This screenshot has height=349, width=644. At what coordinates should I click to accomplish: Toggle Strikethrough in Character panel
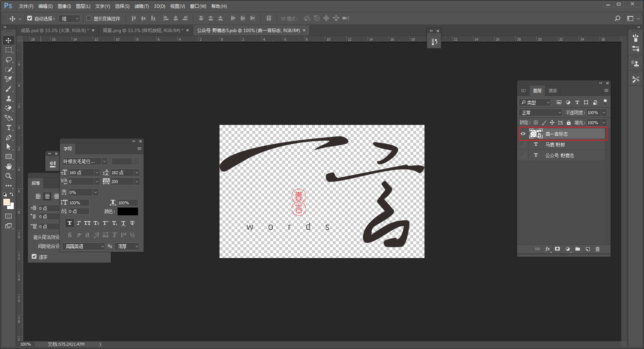(132, 223)
